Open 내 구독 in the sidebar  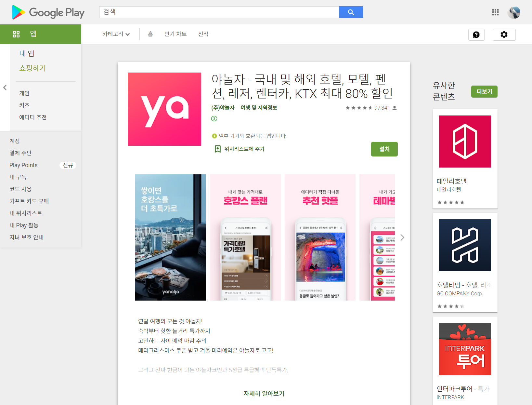point(18,177)
